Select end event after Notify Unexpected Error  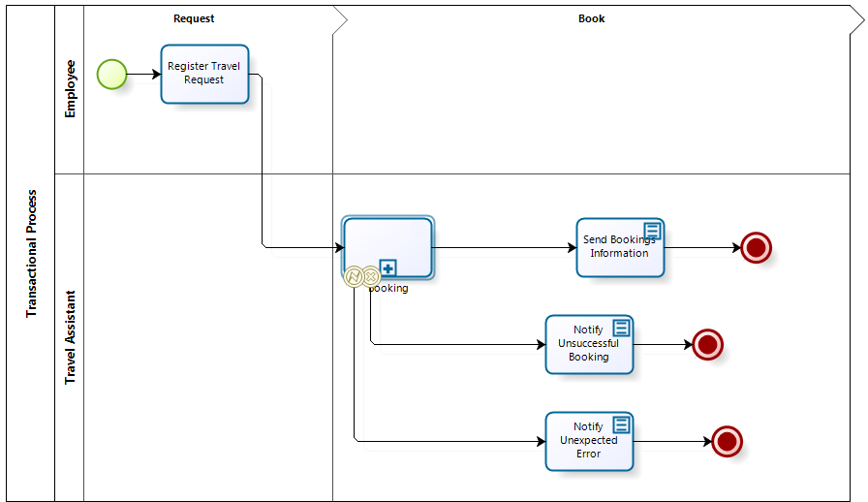[x=727, y=441]
